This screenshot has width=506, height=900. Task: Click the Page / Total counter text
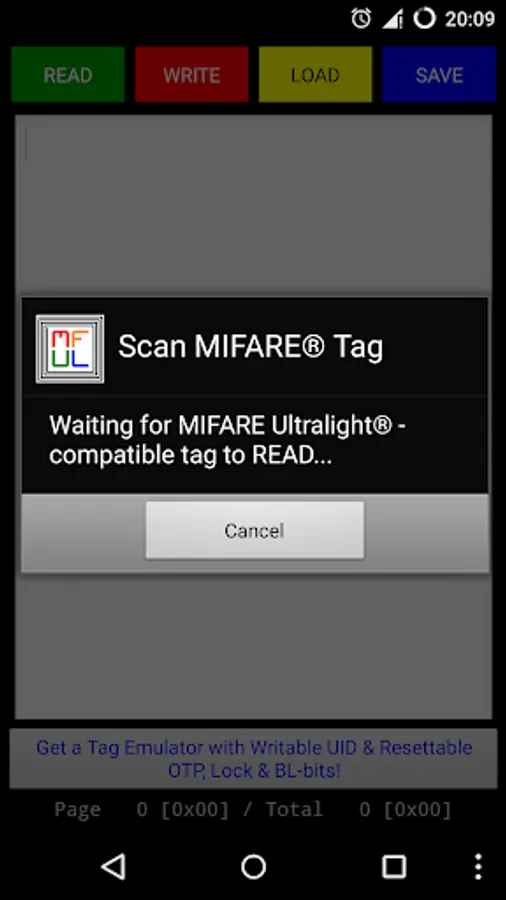253,809
